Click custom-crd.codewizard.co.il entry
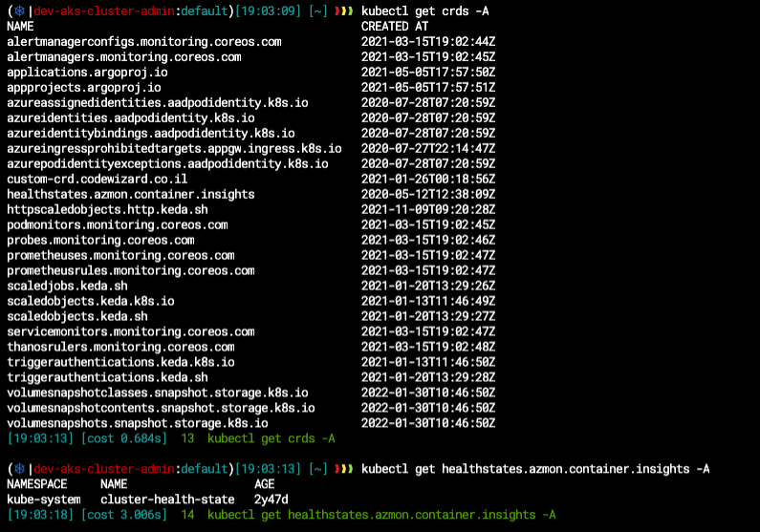 [x=97, y=179]
